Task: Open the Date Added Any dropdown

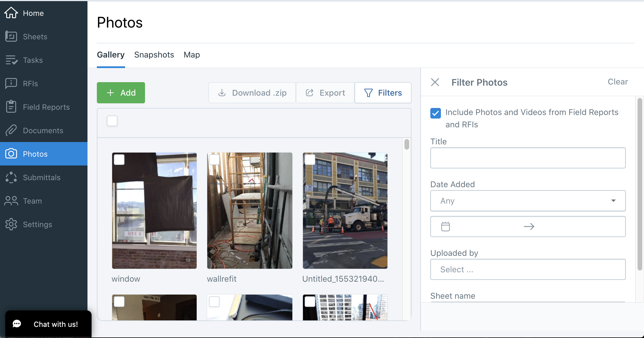Action: pyautogui.click(x=527, y=201)
